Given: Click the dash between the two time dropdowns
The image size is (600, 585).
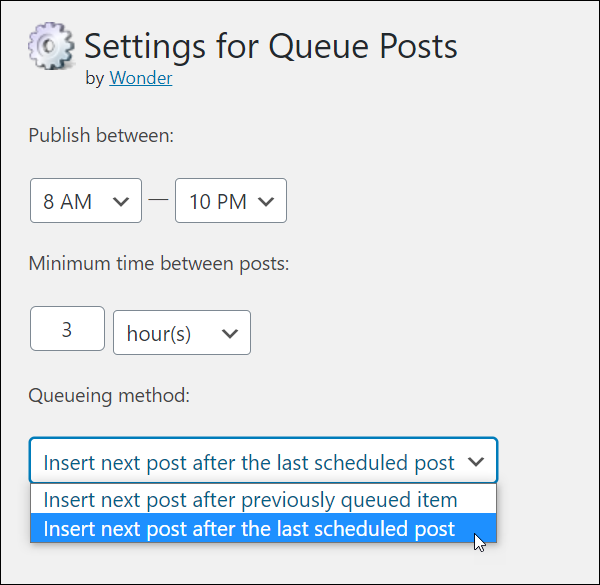Looking at the screenshot, I should 158,199.
